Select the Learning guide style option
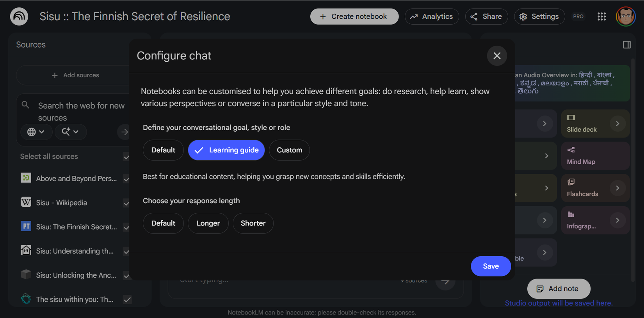This screenshot has width=644, height=318. click(x=226, y=150)
